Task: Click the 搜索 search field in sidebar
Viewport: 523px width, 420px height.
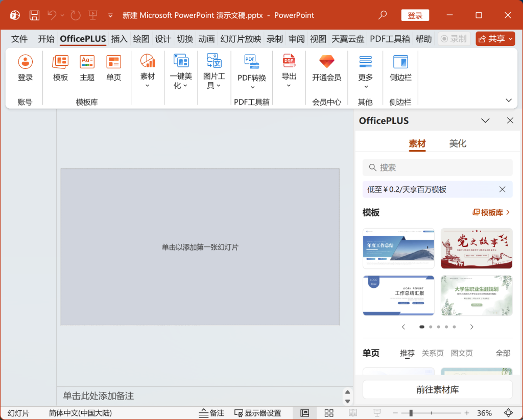Action: pyautogui.click(x=437, y=167)
